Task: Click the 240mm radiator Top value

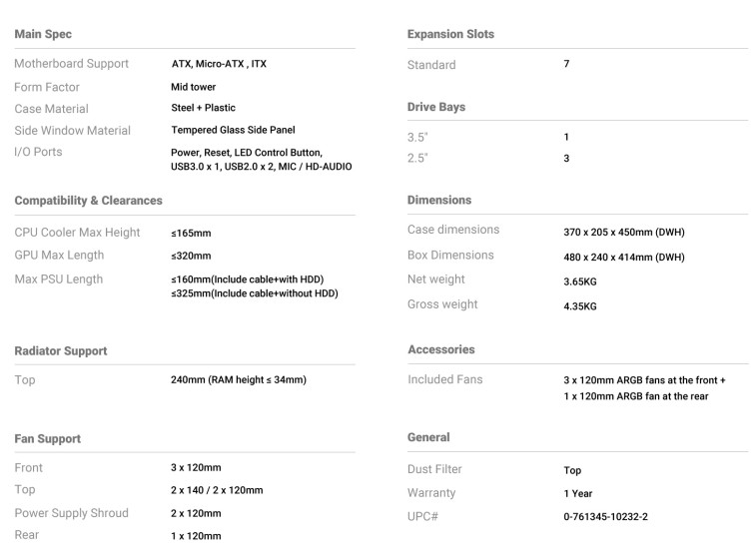Action: tap(238, 379)
